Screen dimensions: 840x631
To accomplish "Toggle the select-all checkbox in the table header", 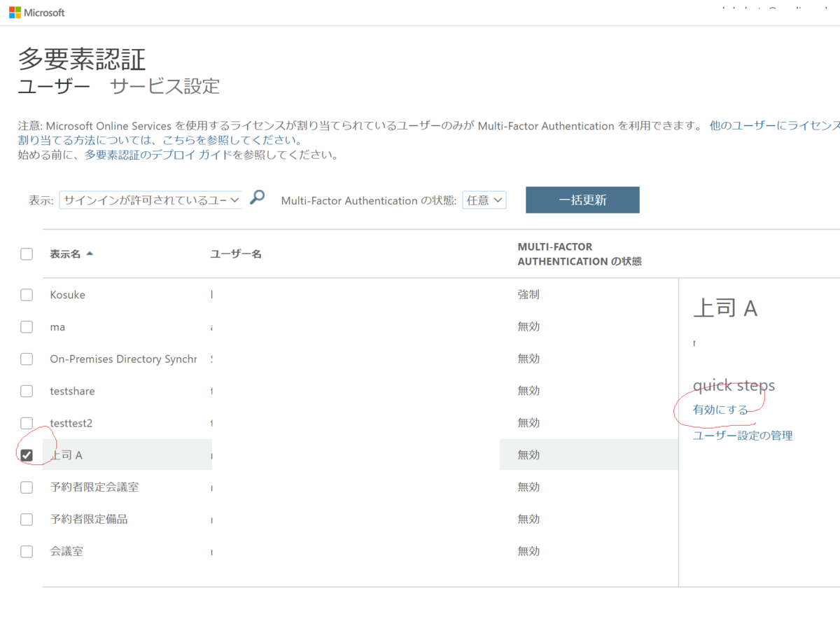I will [26, 254].
